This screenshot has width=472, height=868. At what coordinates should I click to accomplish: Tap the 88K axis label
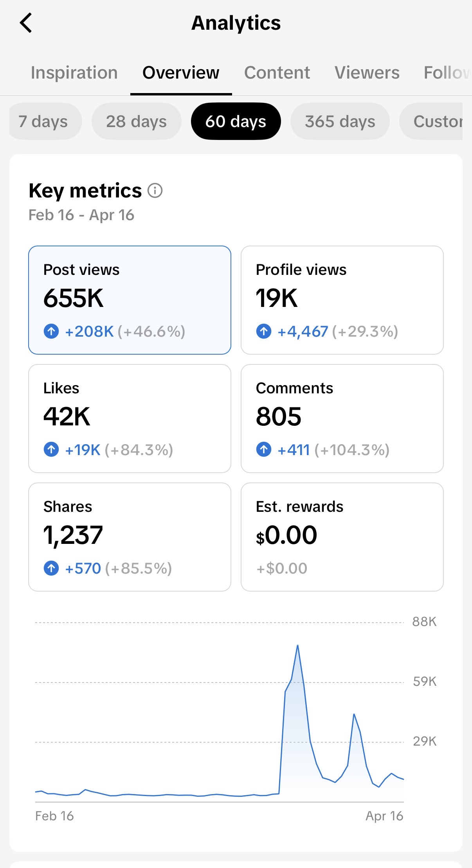424,622
